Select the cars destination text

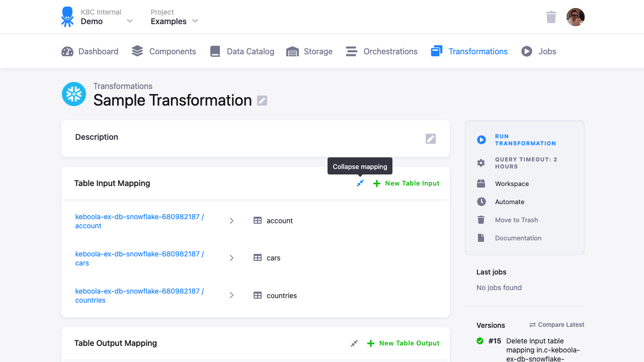point(274,258)
